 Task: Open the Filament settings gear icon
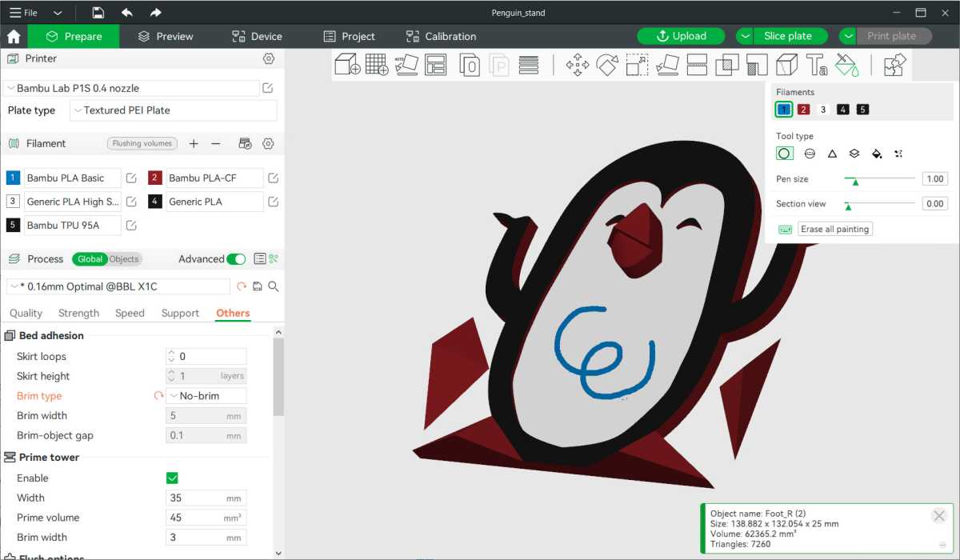(269, 143)
